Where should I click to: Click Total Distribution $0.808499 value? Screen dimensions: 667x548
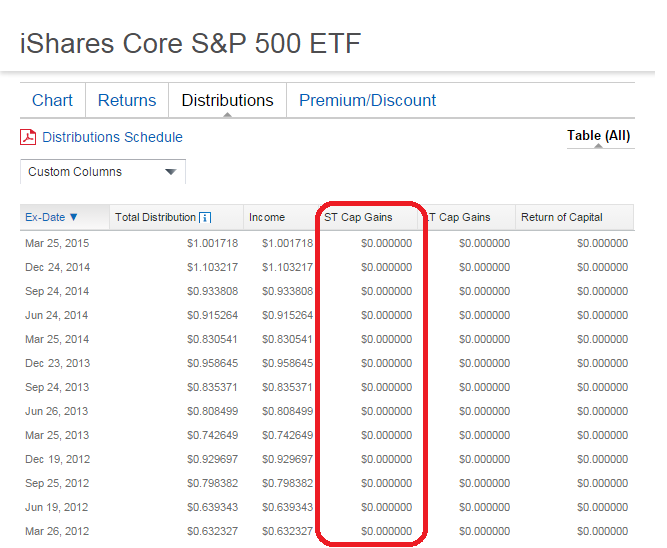pyautogui.click(x=213, y=411)
